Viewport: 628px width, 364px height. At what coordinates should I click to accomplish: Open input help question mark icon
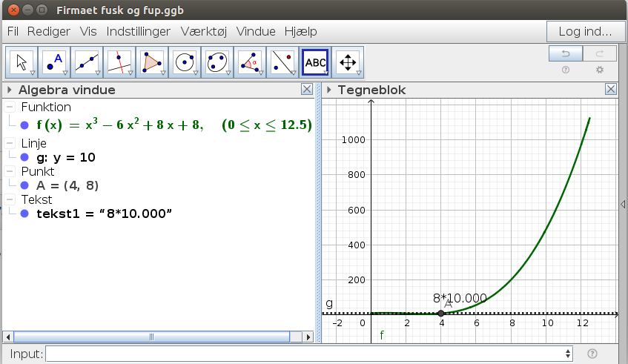[x=592, y=354]
